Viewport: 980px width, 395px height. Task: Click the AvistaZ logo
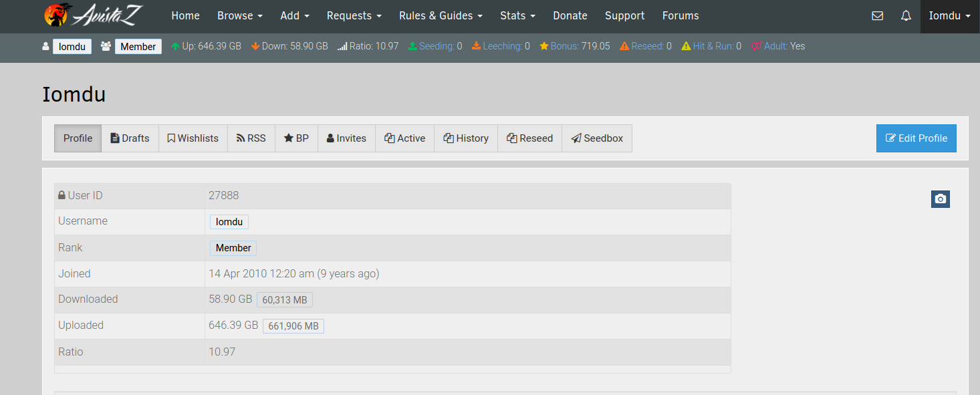tap(93, 15)
